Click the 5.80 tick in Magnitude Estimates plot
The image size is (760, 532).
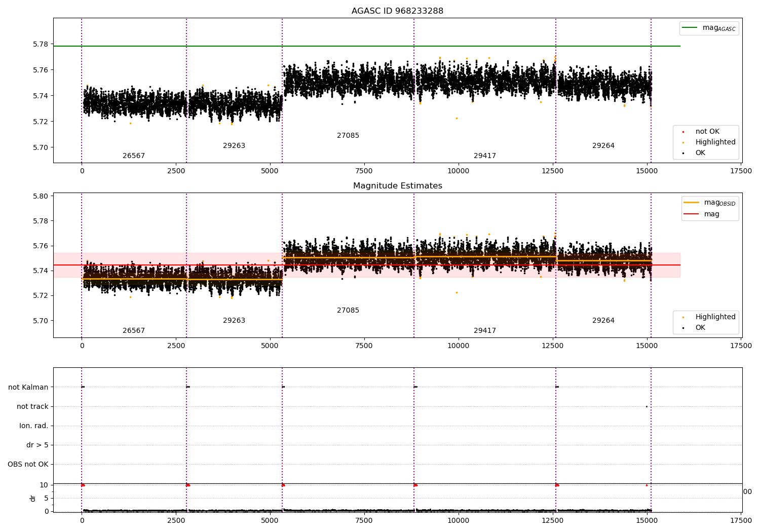coord(41,196)
